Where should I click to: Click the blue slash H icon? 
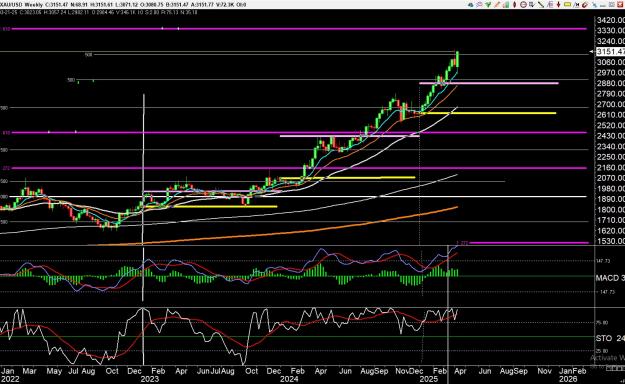(x=576, y=5)
